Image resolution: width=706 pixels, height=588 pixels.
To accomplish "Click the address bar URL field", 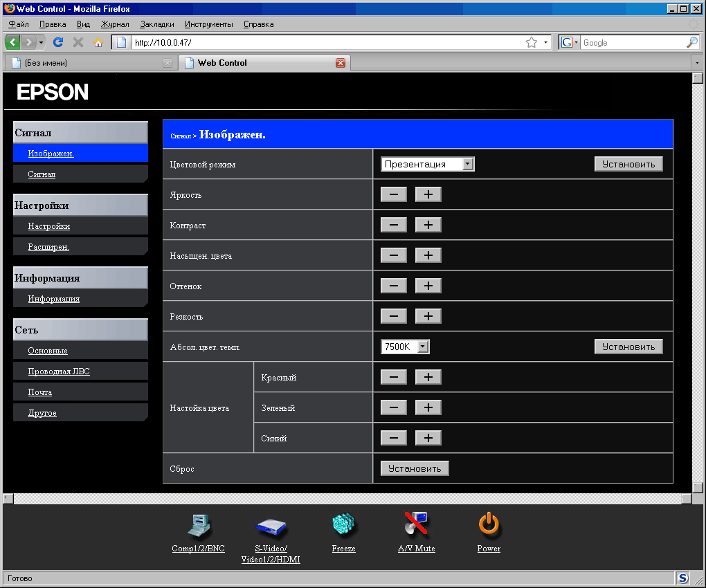I will [x=329, y=42].
